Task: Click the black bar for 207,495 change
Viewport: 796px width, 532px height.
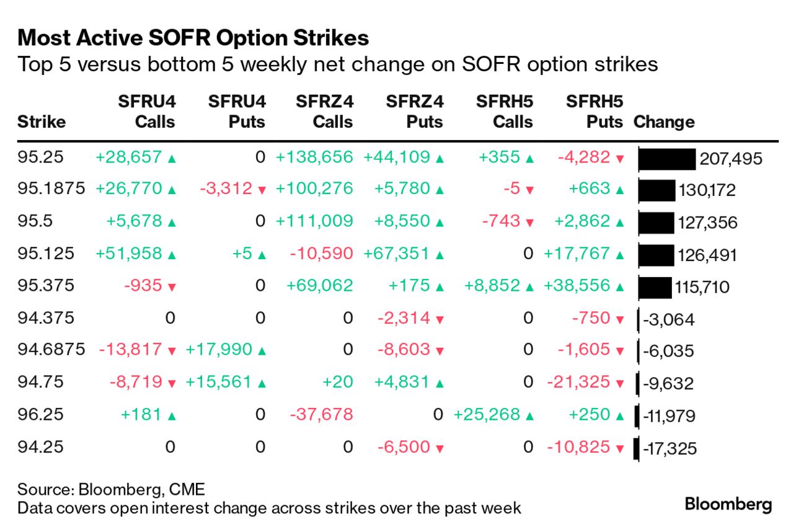Action: point(667,159)
